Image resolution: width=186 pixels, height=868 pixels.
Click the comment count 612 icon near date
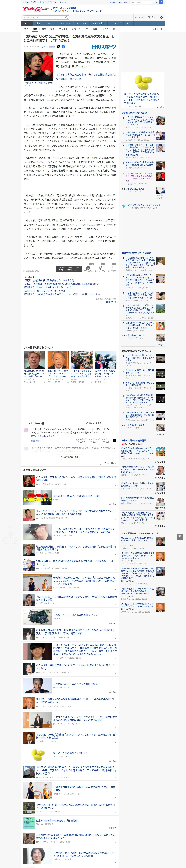click(45, 47)
